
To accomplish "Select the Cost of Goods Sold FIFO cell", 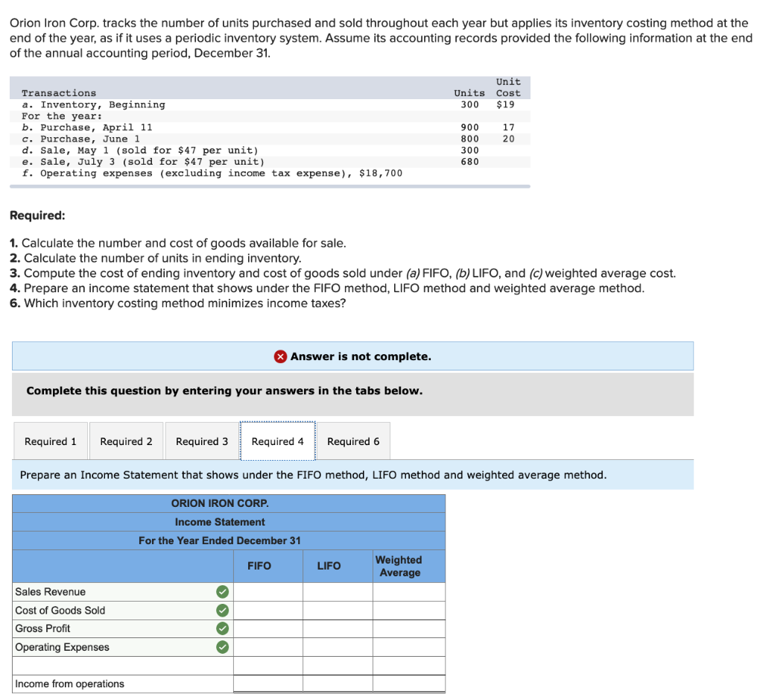I will pos(268,611).
